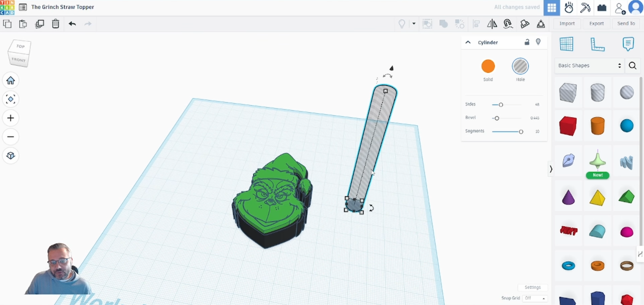Screen dimensions: 644x305
Task: Open the Basic Shapes dropdown
Action: point(589,66)
